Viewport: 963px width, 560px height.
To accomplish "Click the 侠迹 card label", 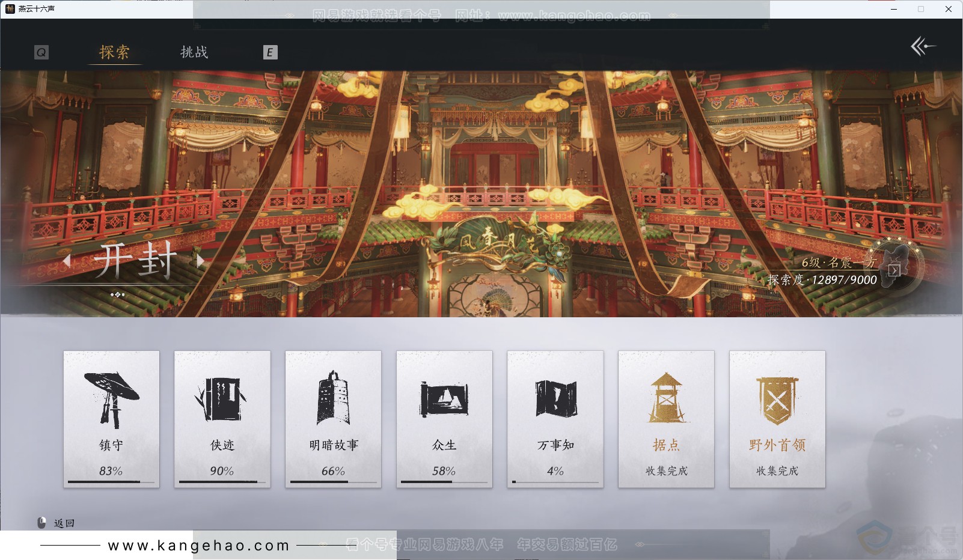I will [222, 445].
